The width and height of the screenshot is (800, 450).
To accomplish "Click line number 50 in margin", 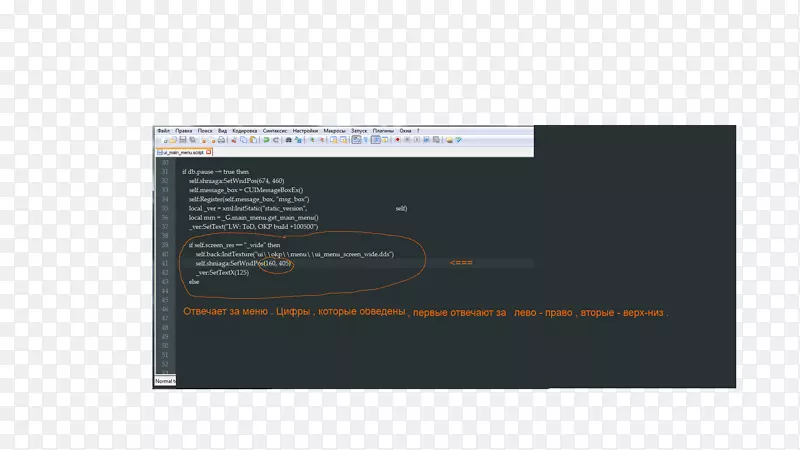I will (165, 346).
